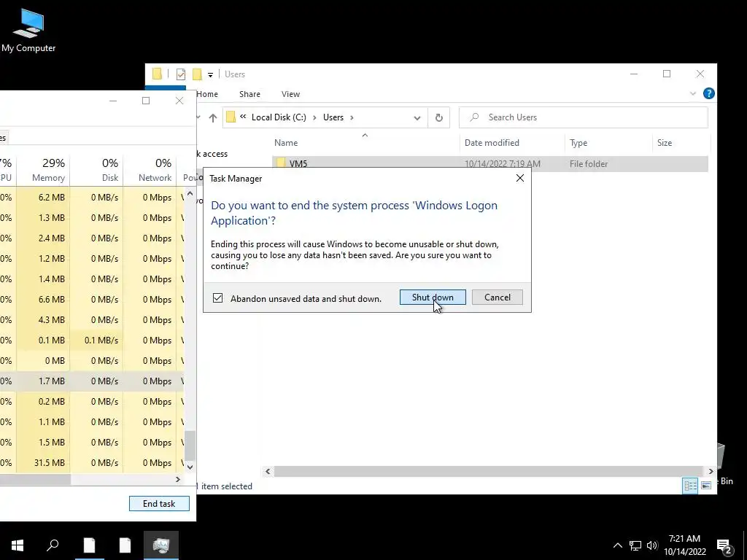Maximize the Task Manager window
The height and width of the screenshot is (560, 747).
click(x=146, y=101)
